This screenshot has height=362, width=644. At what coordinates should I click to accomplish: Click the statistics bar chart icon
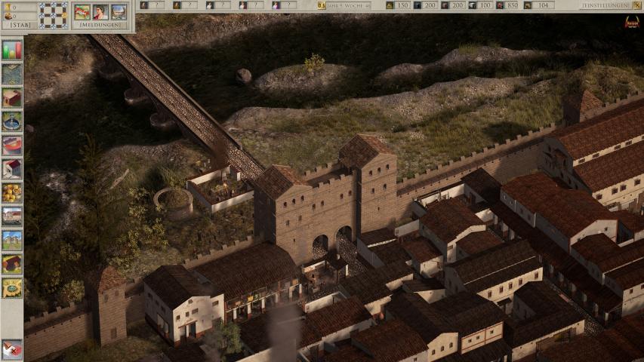pyautogui.click(x=12, y=50)
